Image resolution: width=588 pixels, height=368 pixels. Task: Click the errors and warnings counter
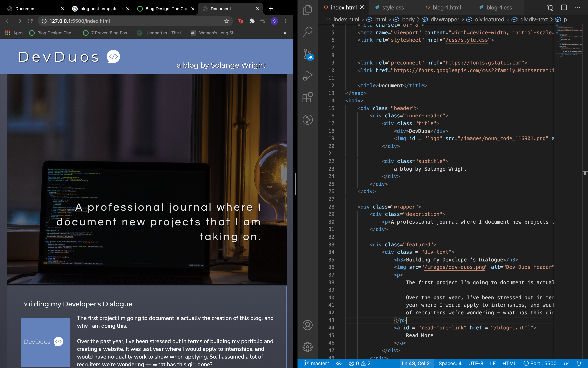pyautogui.click(x=360, y=363)
